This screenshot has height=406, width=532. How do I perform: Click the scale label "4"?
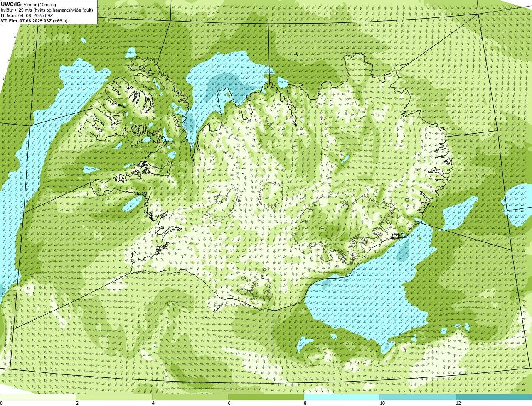click(x=153, y=403)
